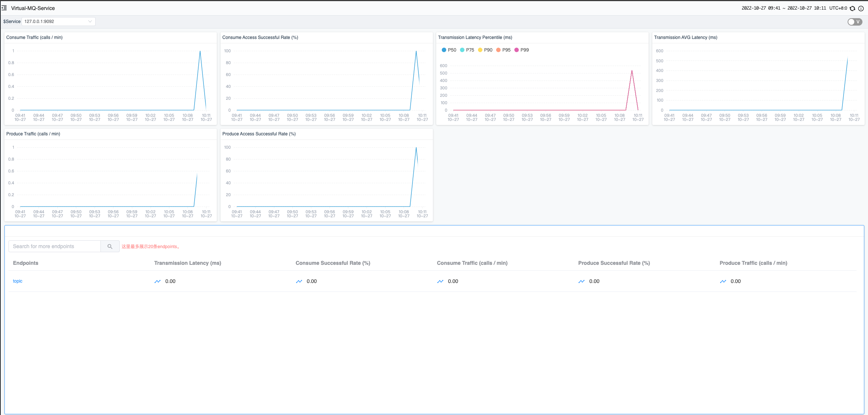
Task: Click the Produce Traffic (calls / min) chart title
Action: (x=33, y=134)
